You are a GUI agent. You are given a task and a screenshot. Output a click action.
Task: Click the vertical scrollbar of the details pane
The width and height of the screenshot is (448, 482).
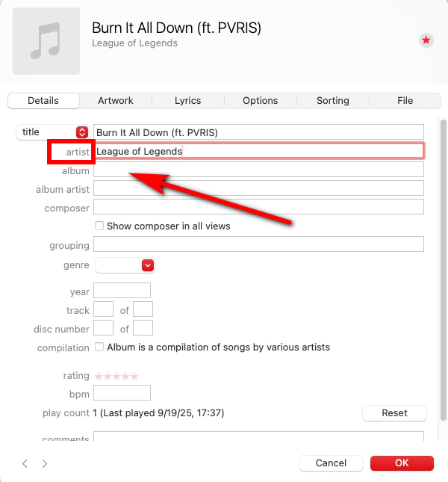(x=443, y=271)
